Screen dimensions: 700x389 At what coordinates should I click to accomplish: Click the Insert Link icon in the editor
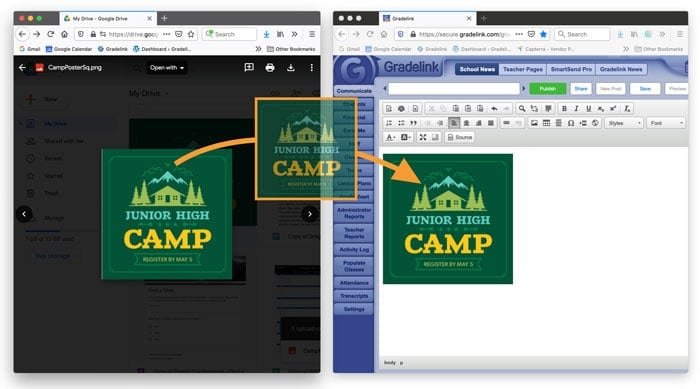506,123
